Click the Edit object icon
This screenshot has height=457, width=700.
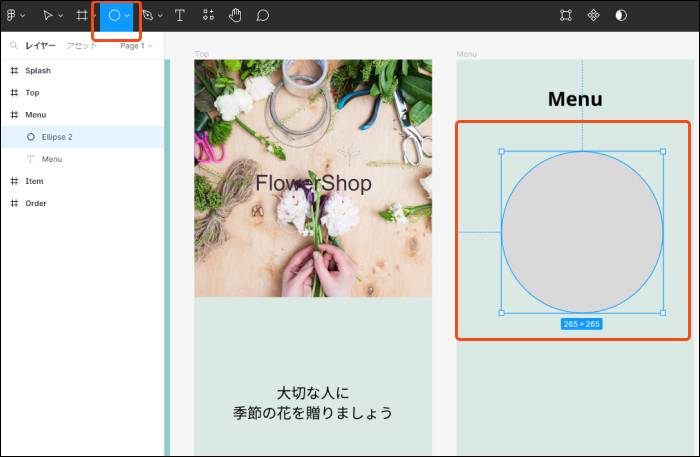click(566, 16)
